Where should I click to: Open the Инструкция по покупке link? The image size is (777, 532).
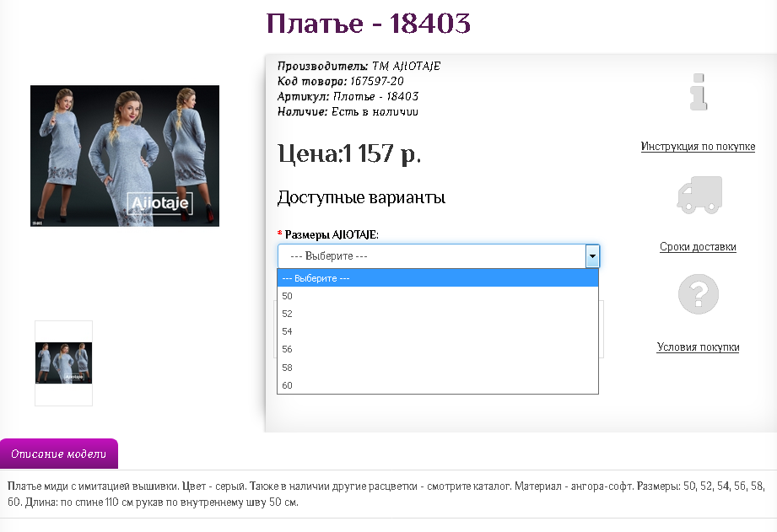698,147
